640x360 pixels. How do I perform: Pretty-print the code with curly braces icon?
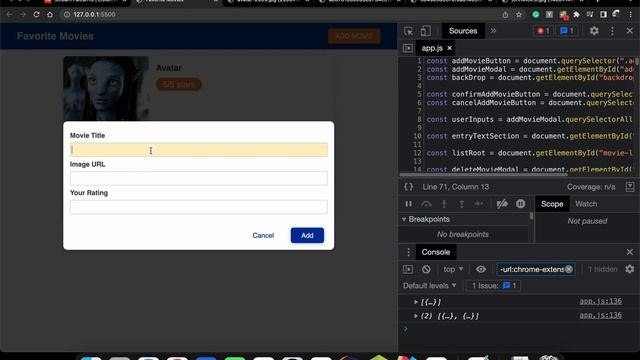pos(408,187)
